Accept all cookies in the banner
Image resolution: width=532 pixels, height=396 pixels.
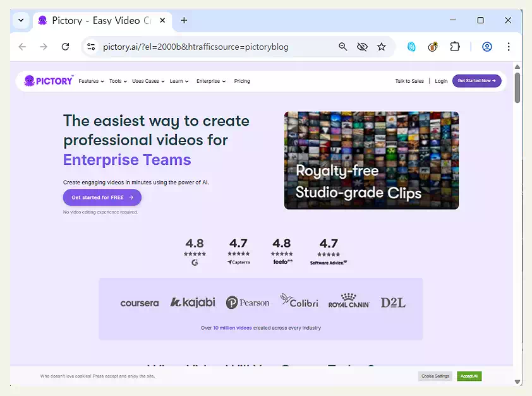pyautogui.click(x=469, y=376)
